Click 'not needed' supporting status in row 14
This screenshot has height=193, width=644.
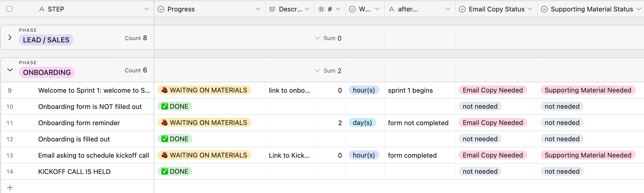[x=562, y=171]
